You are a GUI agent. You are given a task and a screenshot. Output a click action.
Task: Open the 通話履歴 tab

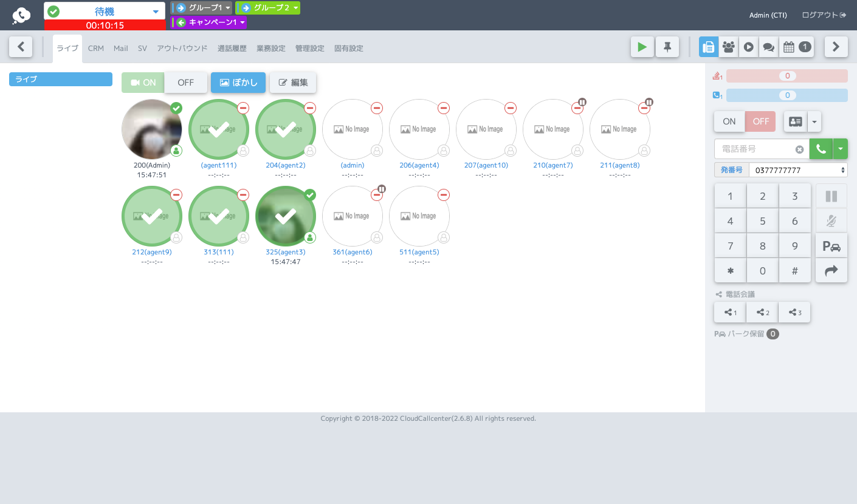[x=232, y=49]
